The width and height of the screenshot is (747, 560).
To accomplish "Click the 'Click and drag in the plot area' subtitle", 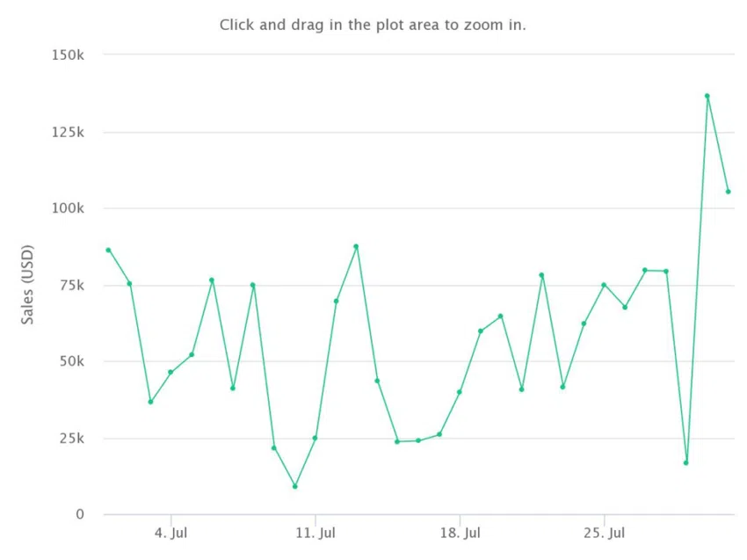I will click(373, 25).
